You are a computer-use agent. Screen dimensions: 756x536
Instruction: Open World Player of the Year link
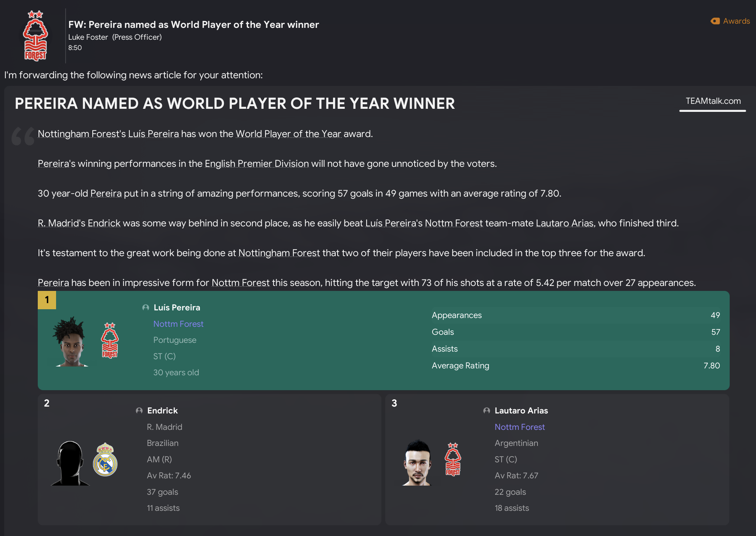(288, 134)
